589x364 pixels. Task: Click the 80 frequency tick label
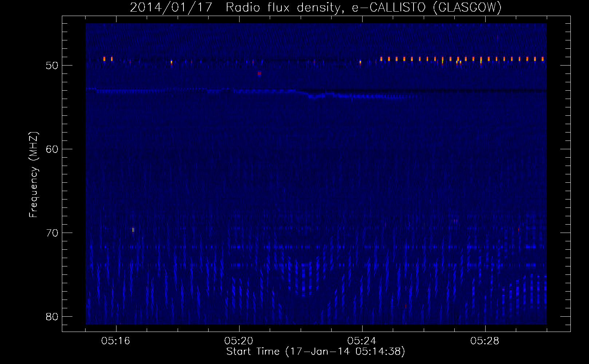[52, 317]
